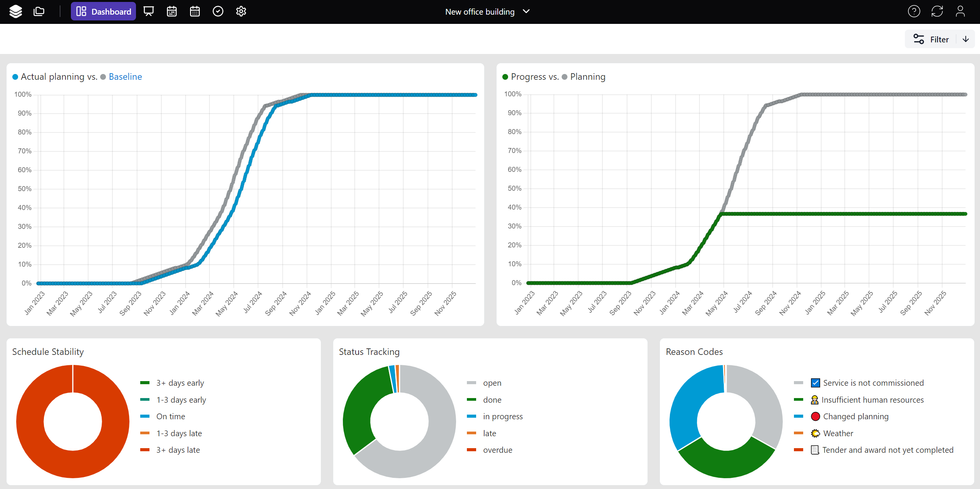Open the presentation board view icon
980x489 pixels.
[148, 12]
